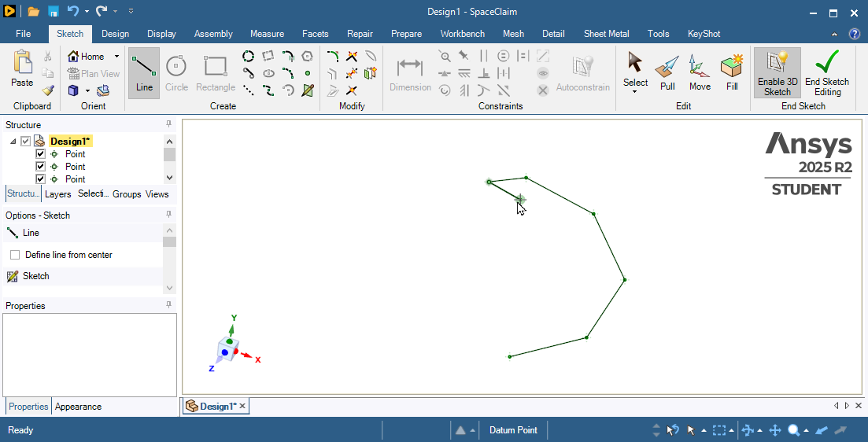Activate the Move tool
The image size is (868, 442).
coord(700,72)
